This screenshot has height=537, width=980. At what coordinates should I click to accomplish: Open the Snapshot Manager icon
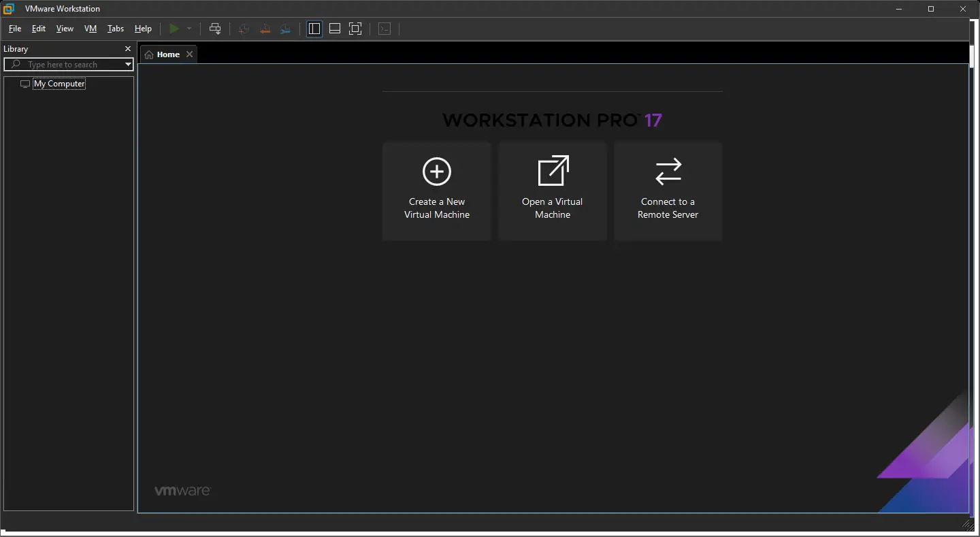tap(285, 29)
